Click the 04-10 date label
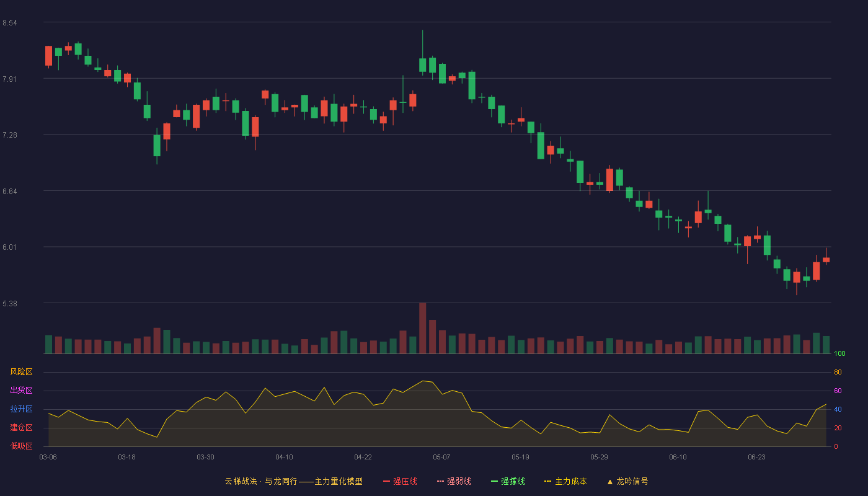Screen dimensions: 868x496 pos(284,457)
